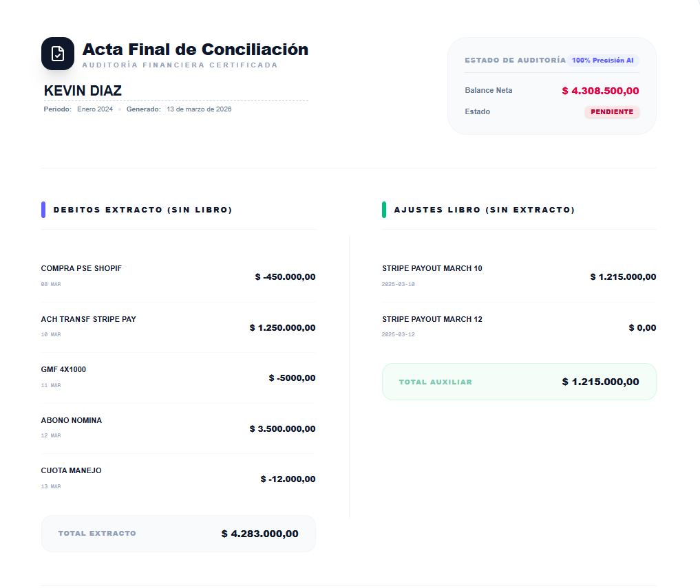The height and width of the screenshot is (588, 700).
Task: Click the Periodo Enero 2024 label
Action: pos(78,109)
